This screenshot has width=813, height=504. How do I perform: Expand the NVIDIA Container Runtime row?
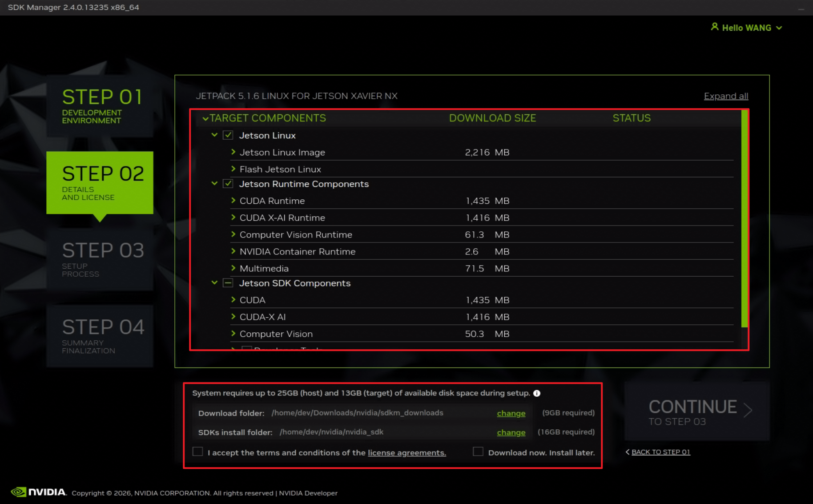(233, 251)
